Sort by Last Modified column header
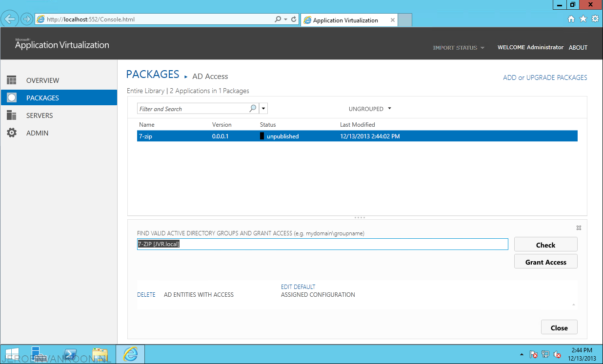603x364 pixels. click(x=358, y=125)
